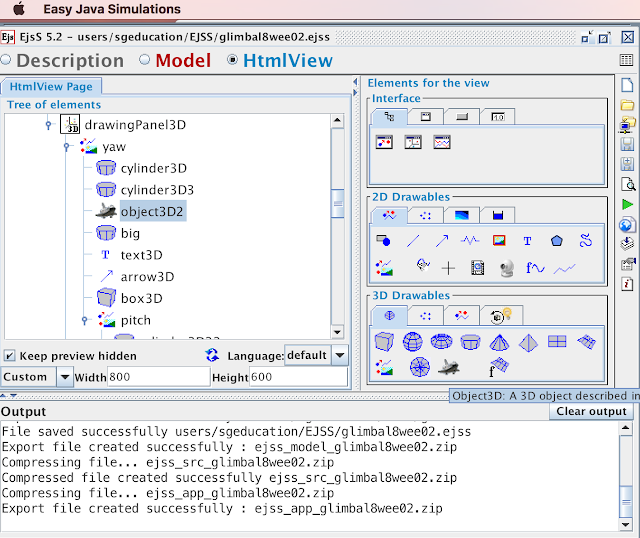Pick the Object3D shuttle element

[449, 367]
